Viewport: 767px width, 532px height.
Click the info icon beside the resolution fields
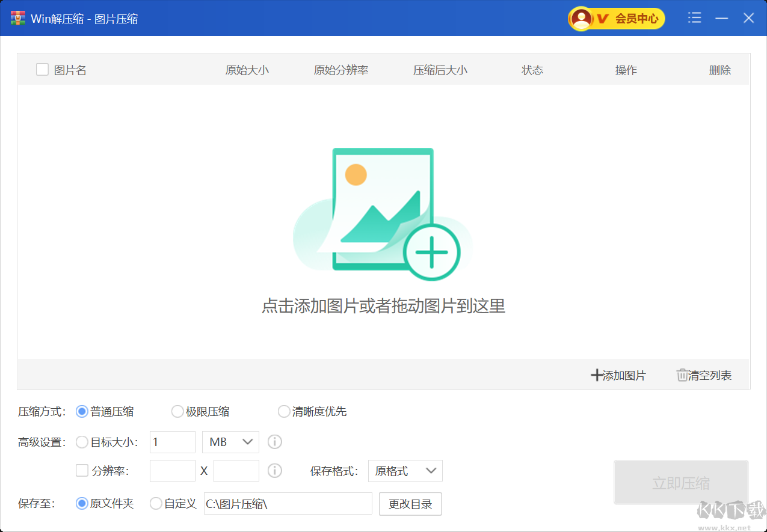(274, 471)
